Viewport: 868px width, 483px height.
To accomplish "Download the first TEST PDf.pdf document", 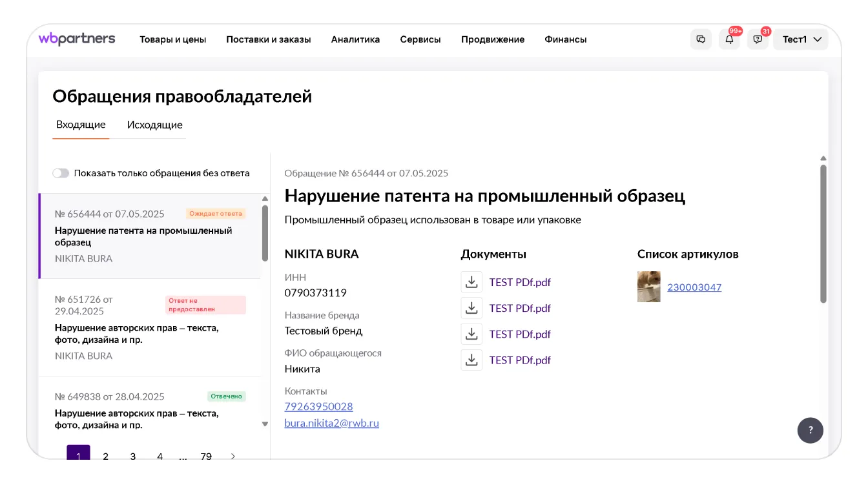I will click(x=471, y=282).
